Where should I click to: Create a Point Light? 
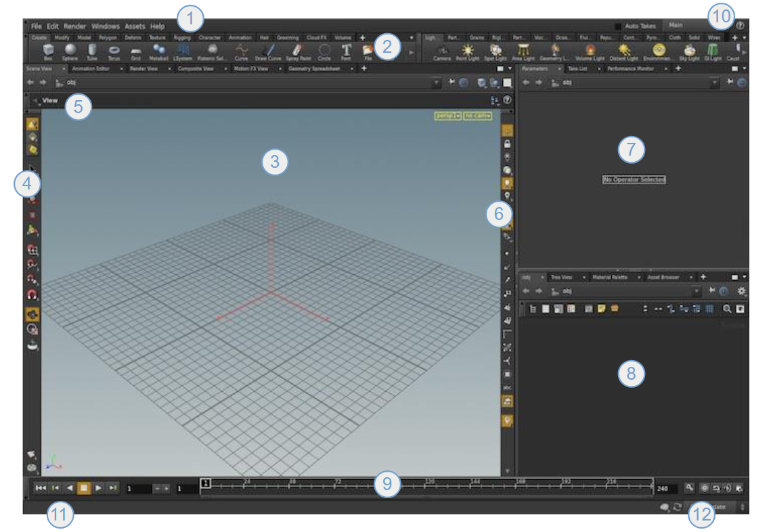(467, 51)
